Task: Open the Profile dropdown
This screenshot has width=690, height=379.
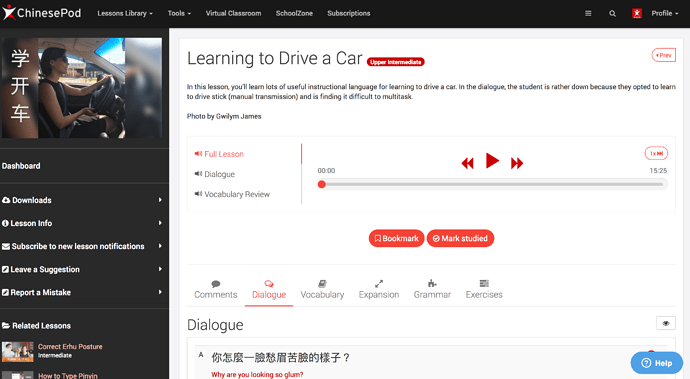Action: pyautogui.click(x=664, y=13)
